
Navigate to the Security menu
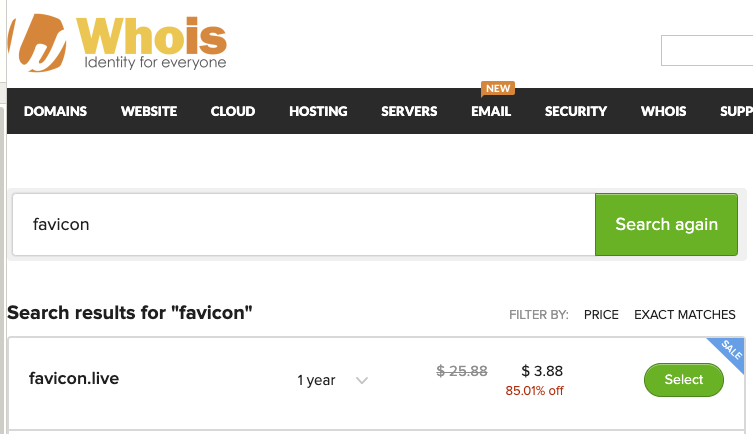tap(576, 111)
